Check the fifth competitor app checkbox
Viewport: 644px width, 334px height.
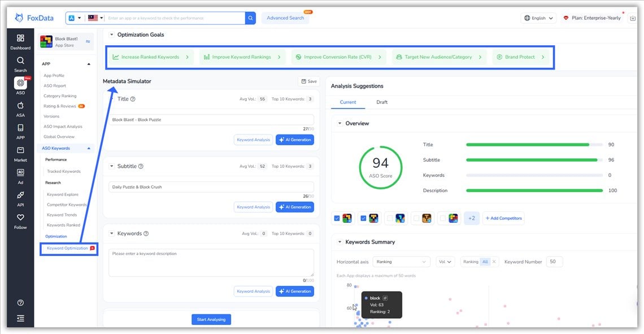tap(443, 218)
